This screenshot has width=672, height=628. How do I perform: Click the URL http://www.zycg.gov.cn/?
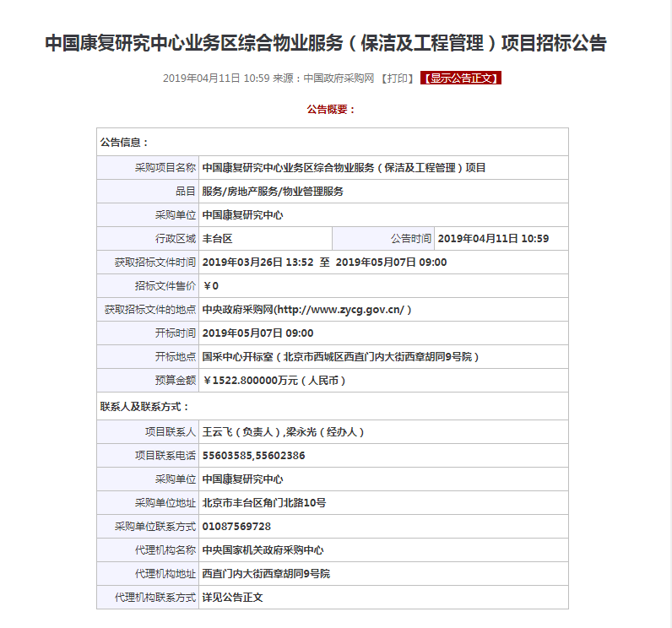341,310
